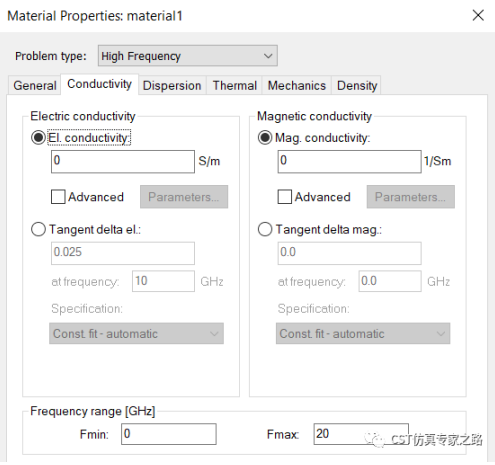Screen dimensions: 495x465
Task: Click the Fmax frequency input field
Action: [361, 434]
